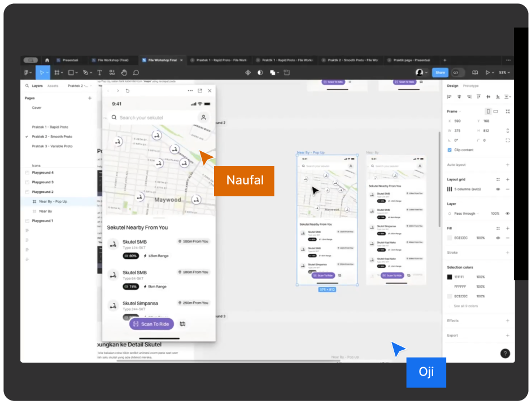Image resolution: width=532 pixels, height=405 pixels.
Task: Toggle the Clip content checkbox
Action: click(450, 150)
